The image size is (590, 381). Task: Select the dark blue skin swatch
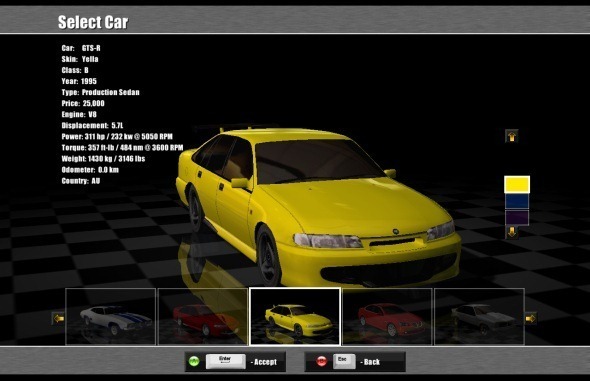[517, 201]
